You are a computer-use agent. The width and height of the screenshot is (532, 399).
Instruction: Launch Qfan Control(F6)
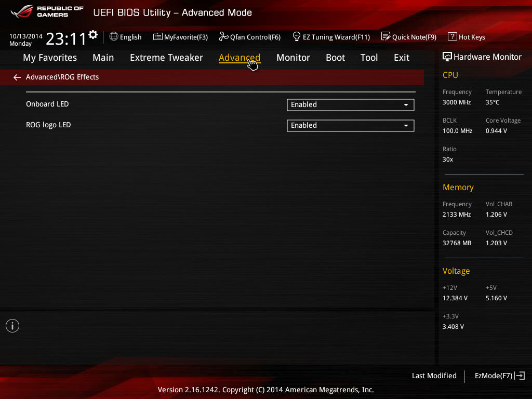coord(250,37)
